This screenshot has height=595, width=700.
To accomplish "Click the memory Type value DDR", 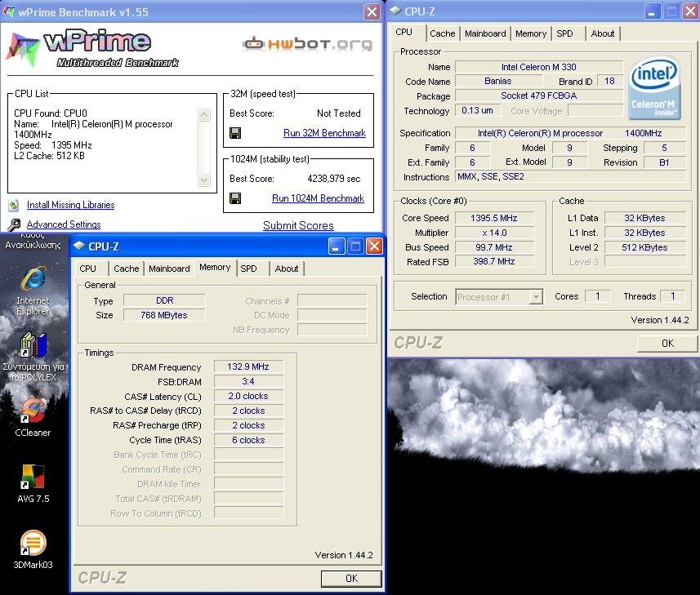I will point(164,300).
